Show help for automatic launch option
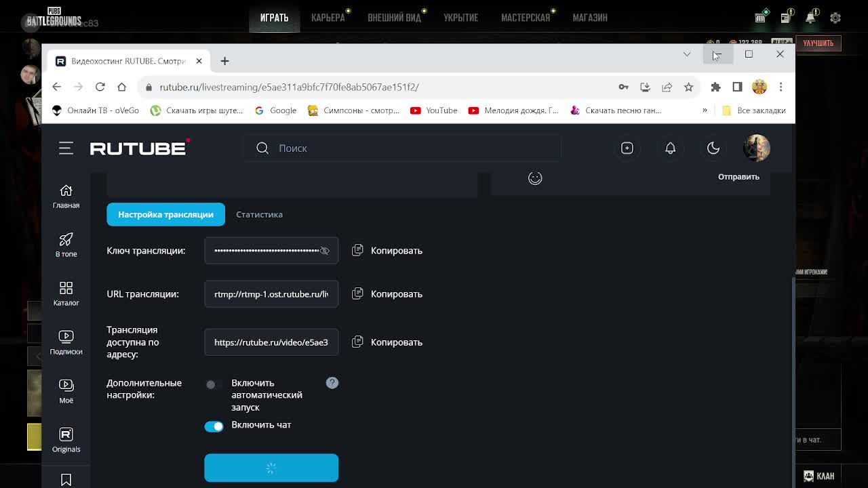The width and height of the screenshot is (868, 488). [x=332, y=383]
